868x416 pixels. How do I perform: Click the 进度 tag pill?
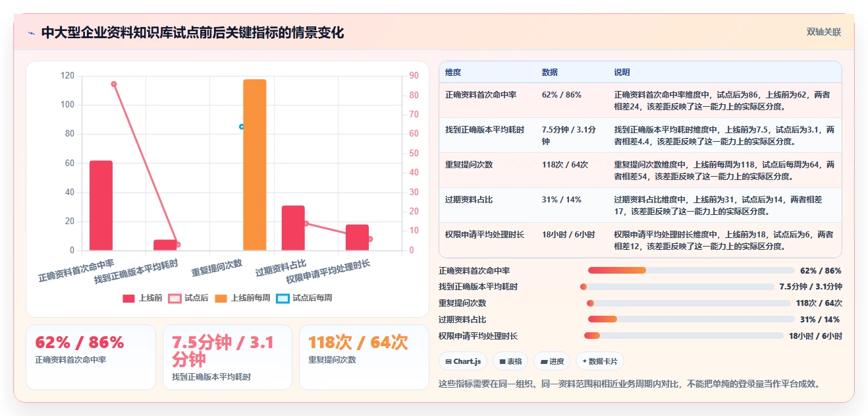click(553, 361)
